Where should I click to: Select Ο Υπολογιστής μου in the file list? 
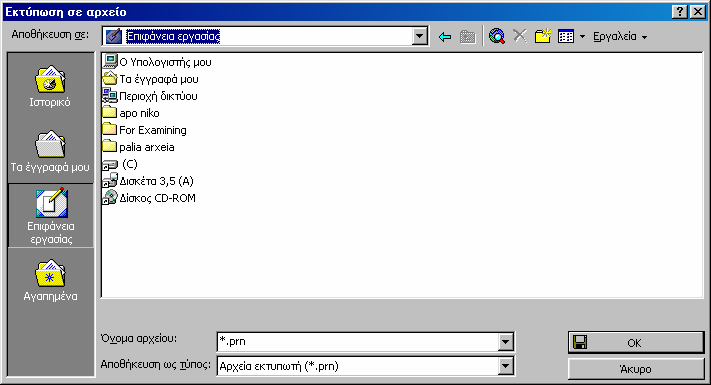pos(157,62)
